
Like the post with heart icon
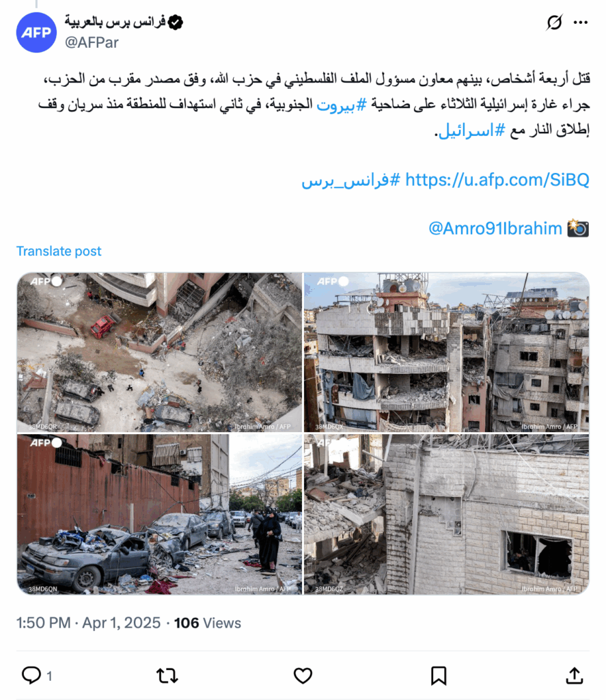click(303, 676)
